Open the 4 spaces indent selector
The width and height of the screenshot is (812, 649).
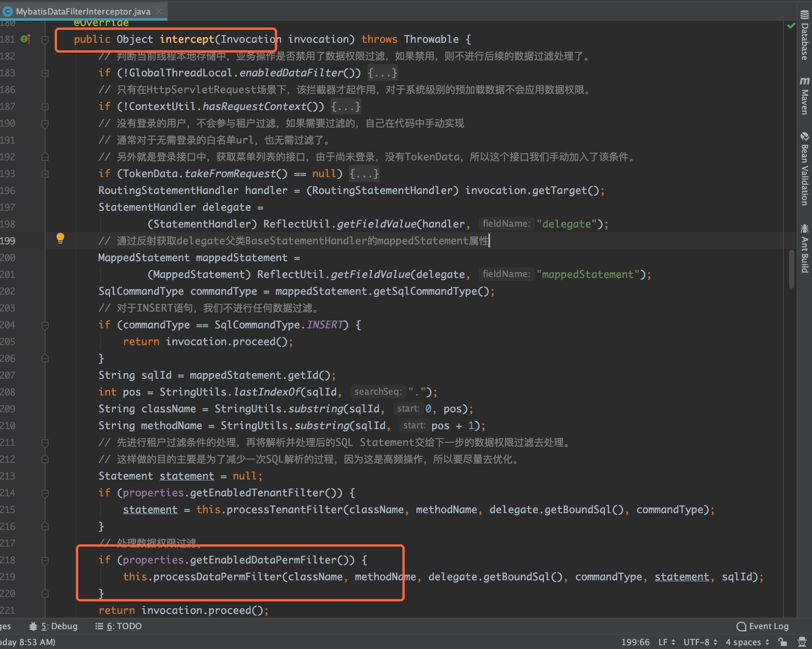point(747,642)
